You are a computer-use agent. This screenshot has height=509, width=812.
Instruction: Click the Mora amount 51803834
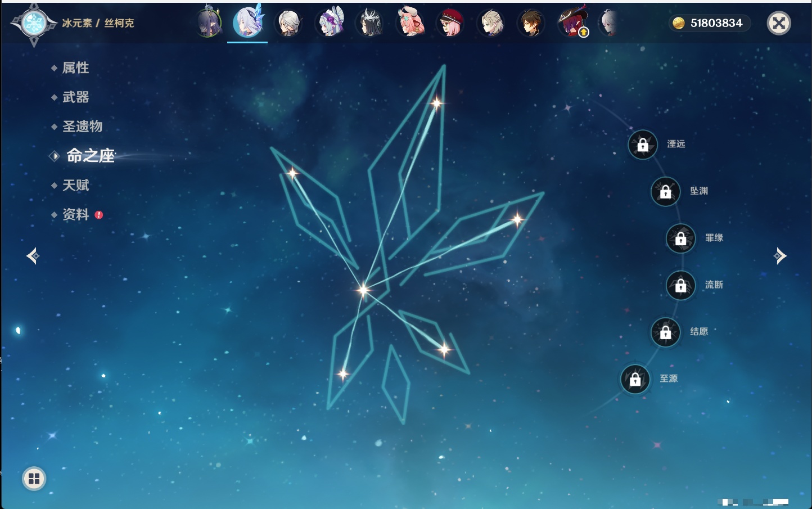coord(716,23)
